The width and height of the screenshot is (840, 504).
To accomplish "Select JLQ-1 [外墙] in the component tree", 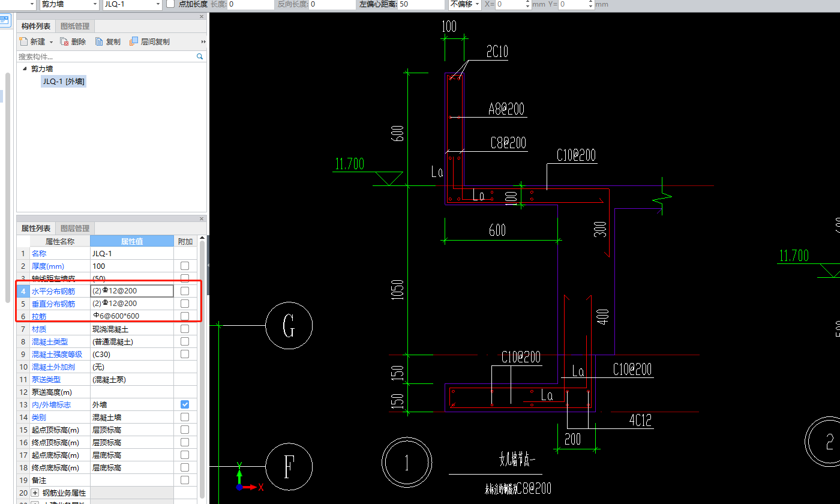I will (x=64, y=82).
